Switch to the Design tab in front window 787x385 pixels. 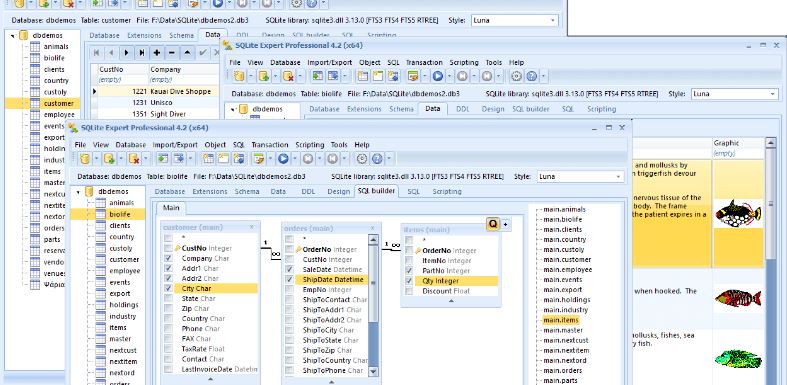tap(338, 192)
